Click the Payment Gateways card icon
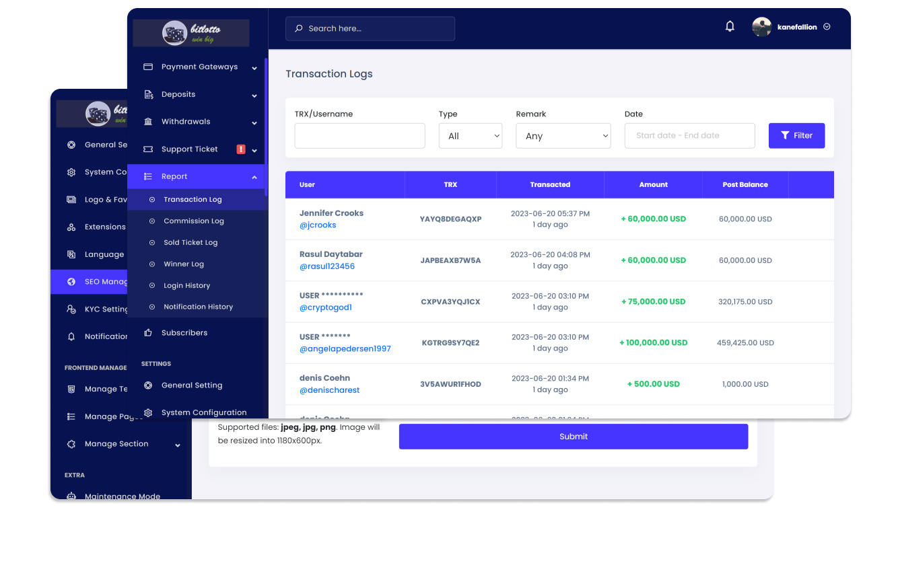 click(x=148, y=67)
